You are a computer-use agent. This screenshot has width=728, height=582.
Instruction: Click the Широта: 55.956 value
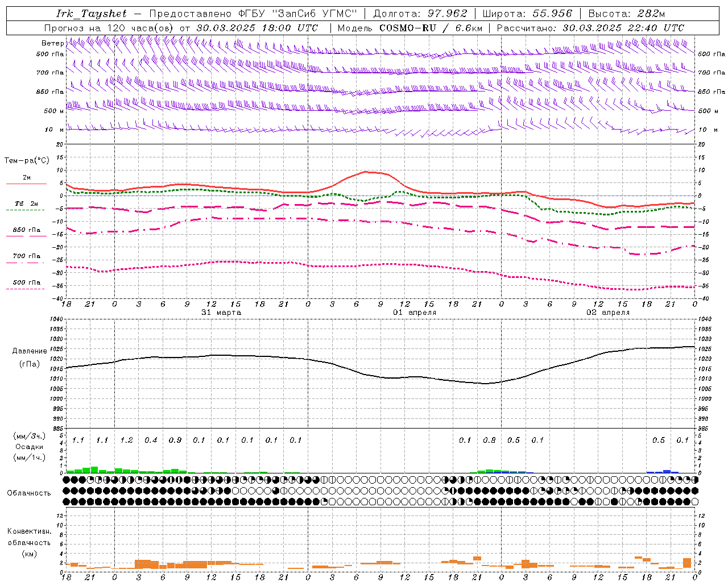(x=527, y=14)
